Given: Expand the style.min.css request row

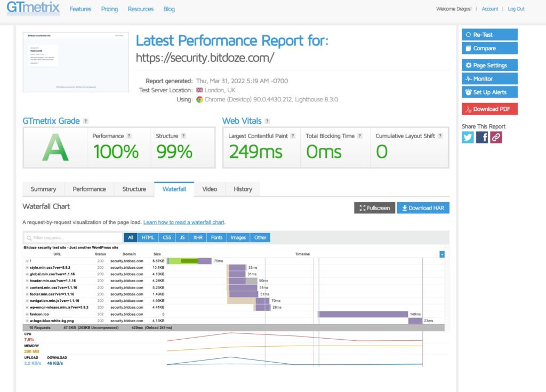Looking at the screenshot, I should tap(27, 268).
